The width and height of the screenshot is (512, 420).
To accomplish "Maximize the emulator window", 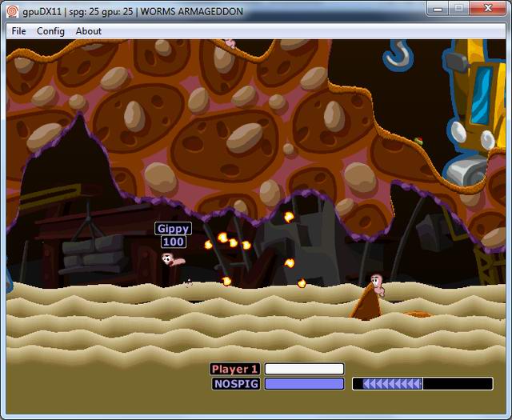I will [x=458, y=9].
